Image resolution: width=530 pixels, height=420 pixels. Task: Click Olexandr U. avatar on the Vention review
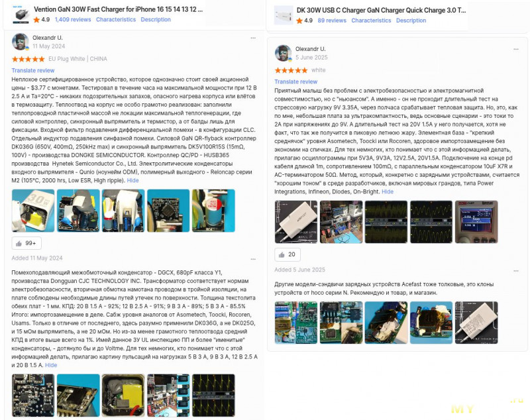tap(21, 42)
